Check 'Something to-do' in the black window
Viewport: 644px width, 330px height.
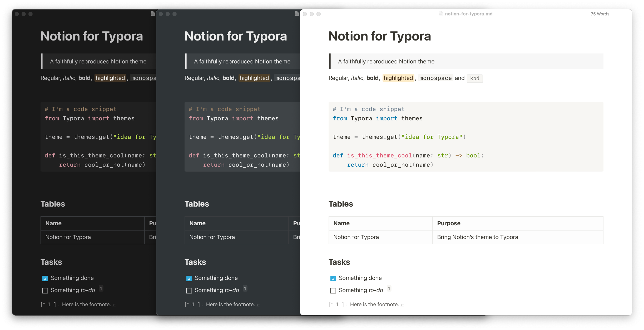[x=45, y=291]
